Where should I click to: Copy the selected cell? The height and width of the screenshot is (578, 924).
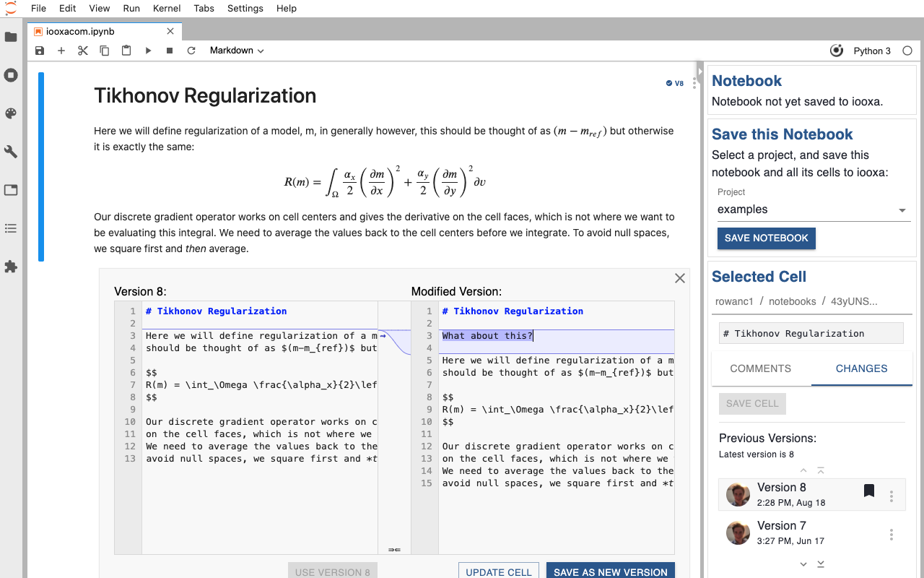[x=104, y=51]
